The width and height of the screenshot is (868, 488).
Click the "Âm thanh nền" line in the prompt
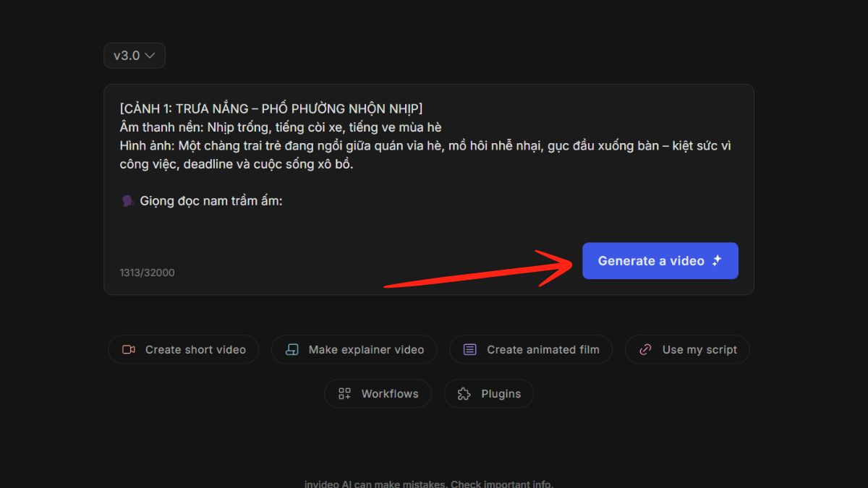click(x=281, y=127)
